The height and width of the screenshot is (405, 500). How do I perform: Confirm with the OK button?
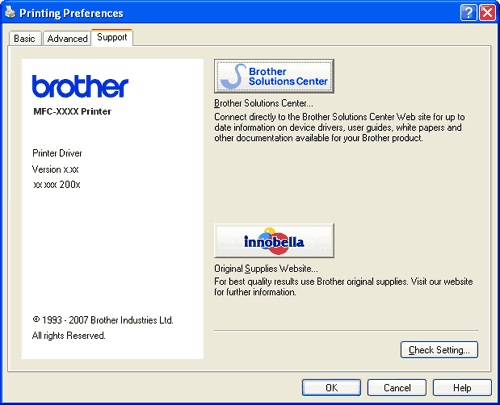click(331, 388)
